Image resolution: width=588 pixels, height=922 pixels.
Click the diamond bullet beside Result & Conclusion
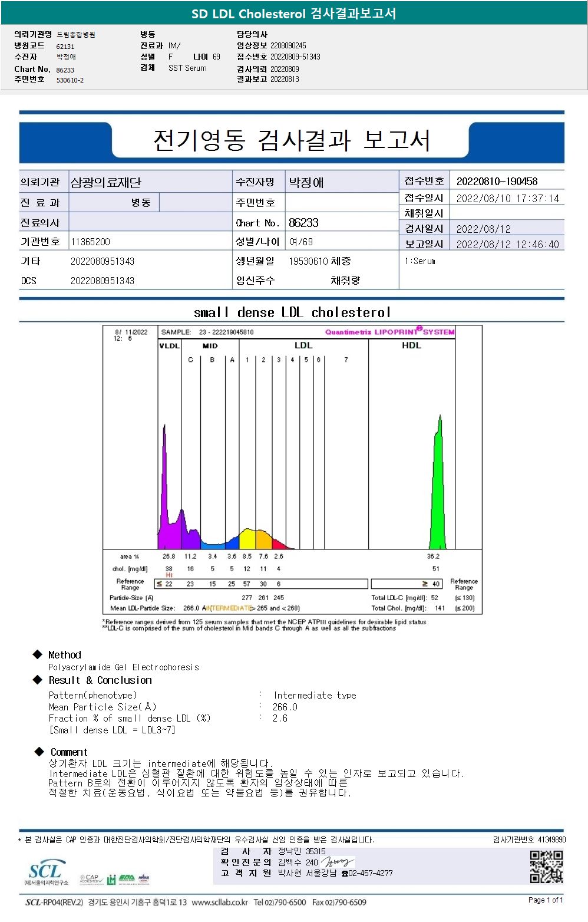pyautogui.click(x=38, y=680)
